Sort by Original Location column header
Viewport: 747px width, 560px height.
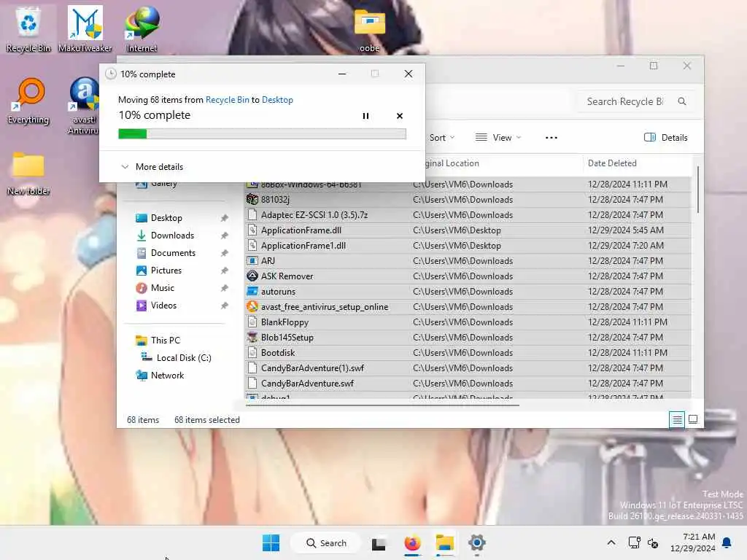(452, 163)
